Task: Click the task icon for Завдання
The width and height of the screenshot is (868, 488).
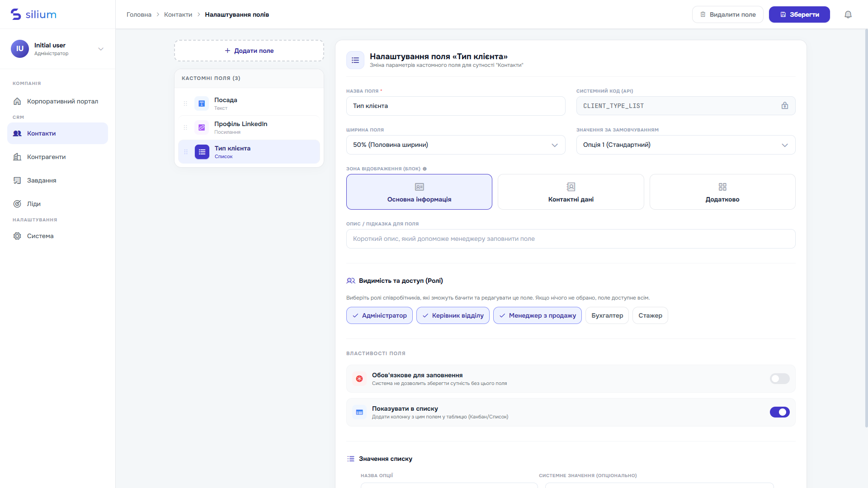Action: (17, 180)
